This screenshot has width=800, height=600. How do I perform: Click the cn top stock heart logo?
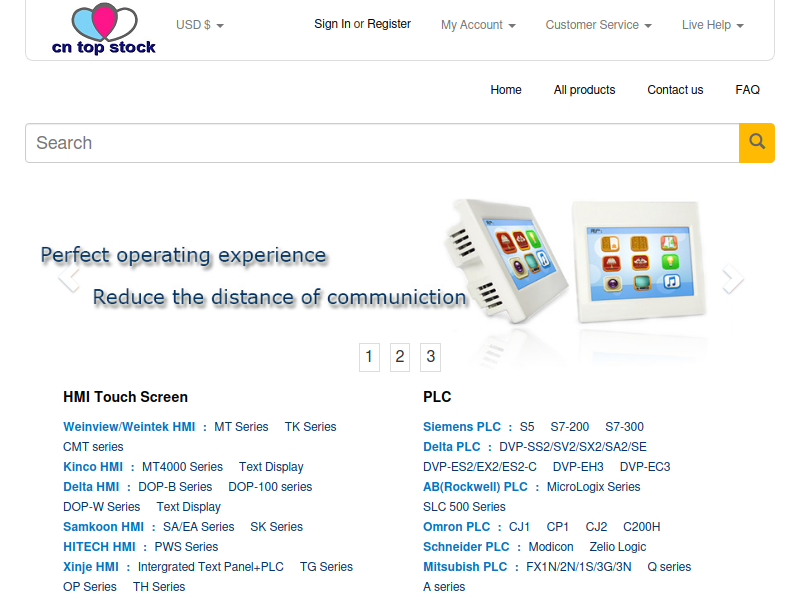tap(104, 29)
